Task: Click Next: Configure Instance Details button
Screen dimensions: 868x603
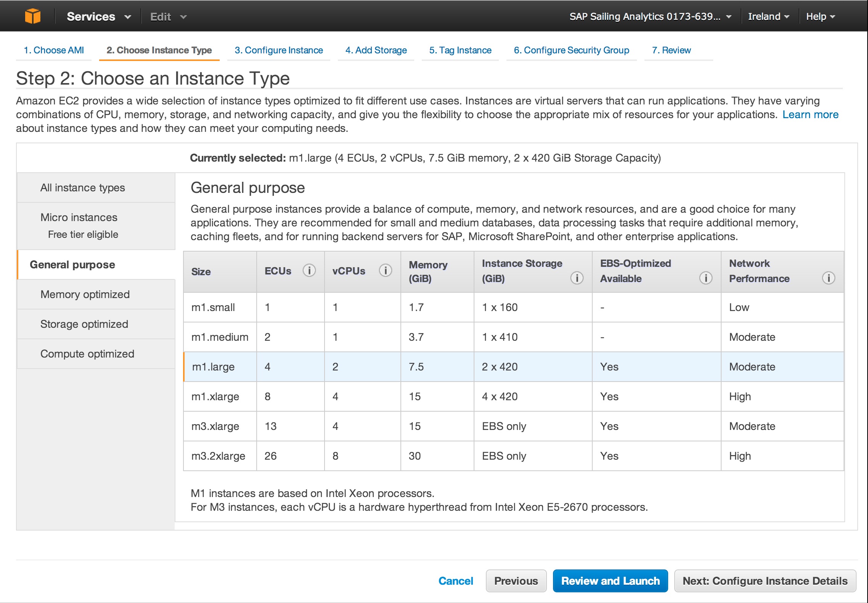Action: (x=765, y=581)
